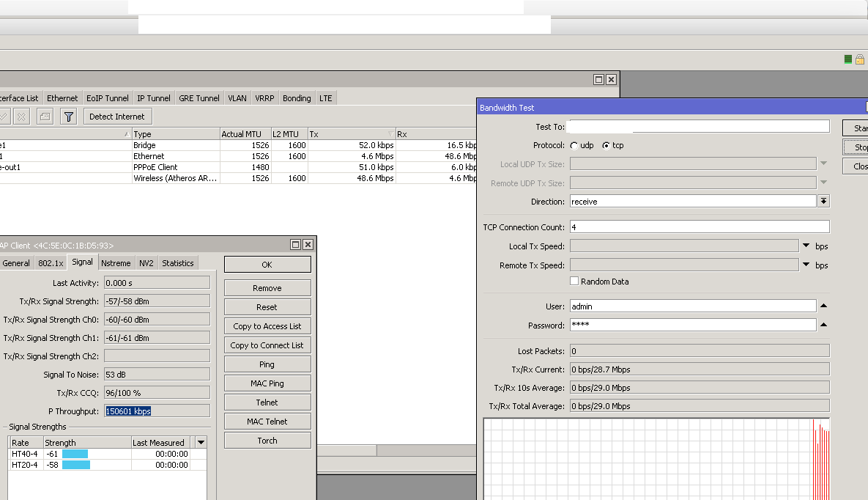
Task: Click the MAC Ping button
Action: [267, 383]
